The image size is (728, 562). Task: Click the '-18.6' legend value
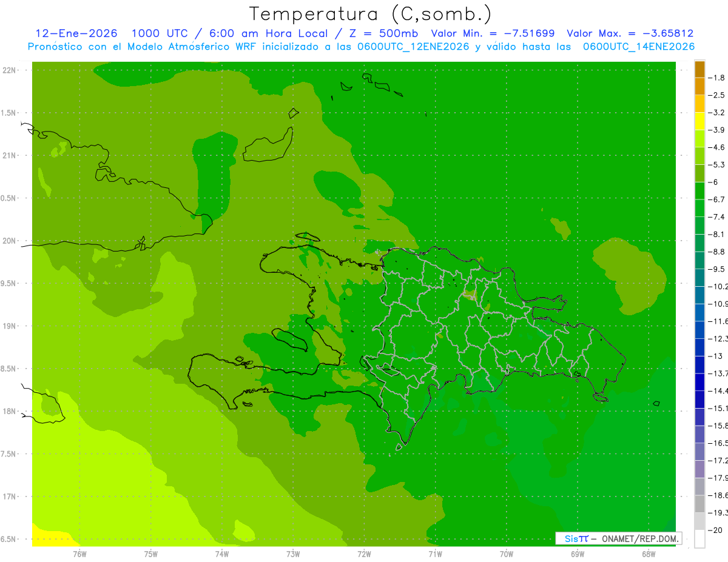(718, 495)
